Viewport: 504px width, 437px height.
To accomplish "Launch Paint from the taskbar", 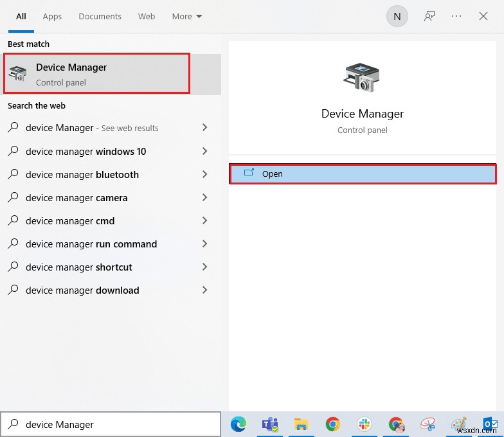I will click(459, 424).
